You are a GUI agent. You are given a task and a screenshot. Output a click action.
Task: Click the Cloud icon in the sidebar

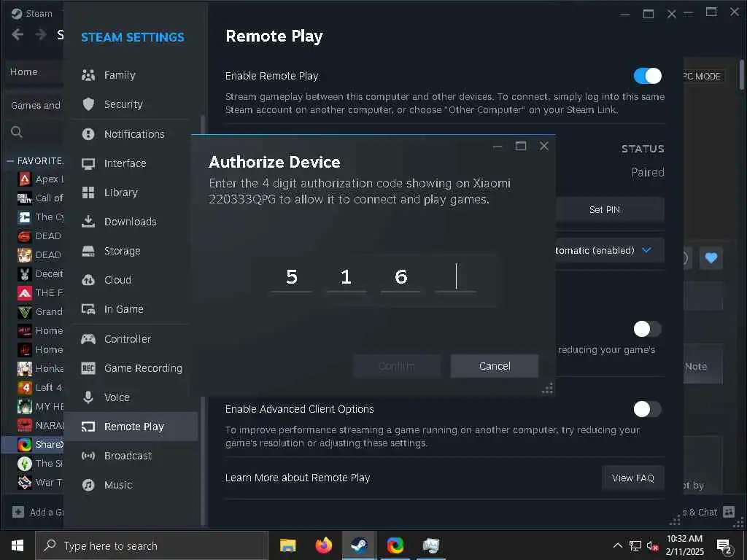point(88,280)
